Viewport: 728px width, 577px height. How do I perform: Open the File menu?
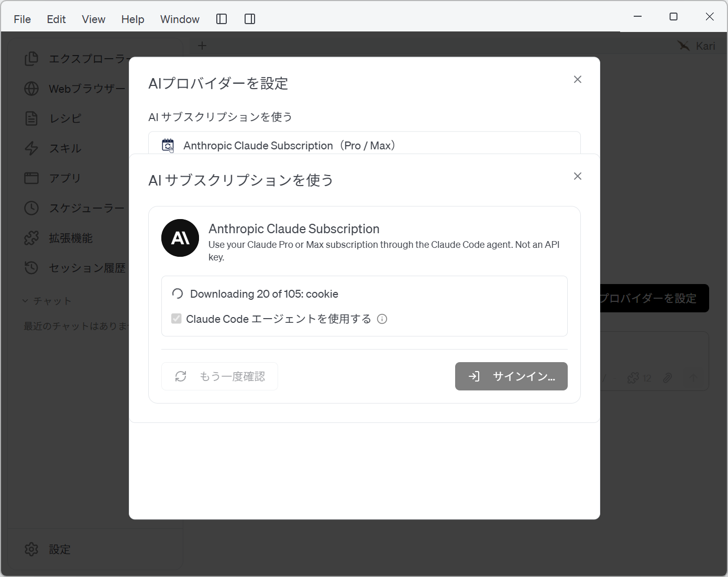pyautogui.click(x=22, y=19)
